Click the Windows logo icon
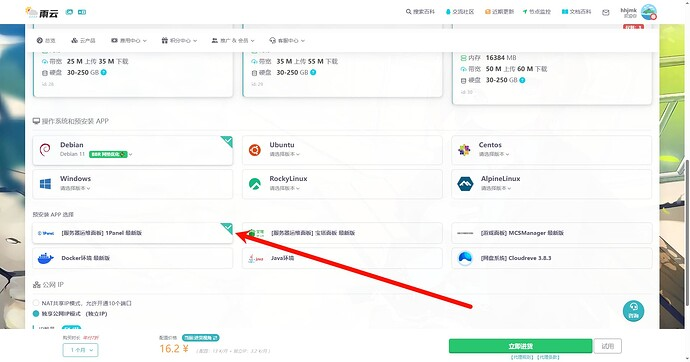The image size is (690, 362). pyautogui.click(x=45, y=183)
